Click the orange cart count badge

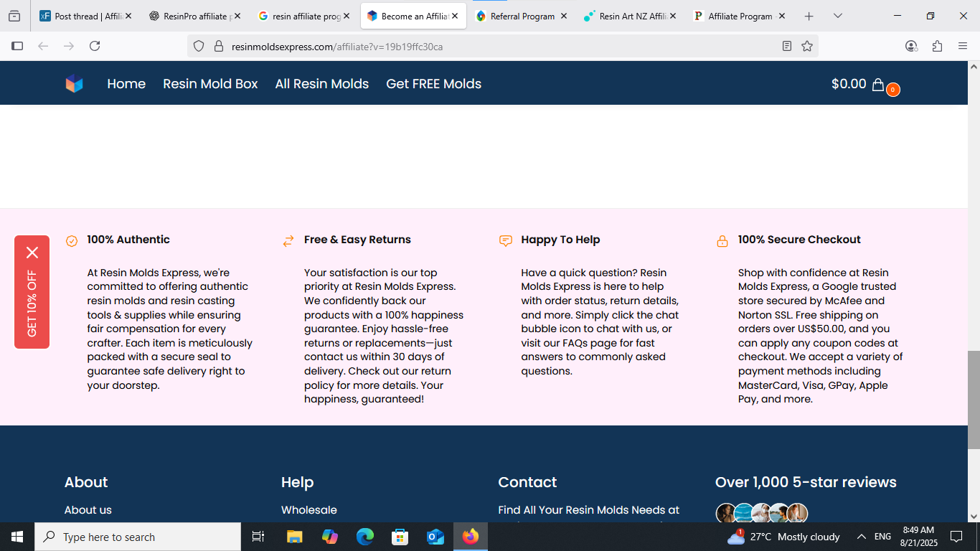tap(892, 90)
